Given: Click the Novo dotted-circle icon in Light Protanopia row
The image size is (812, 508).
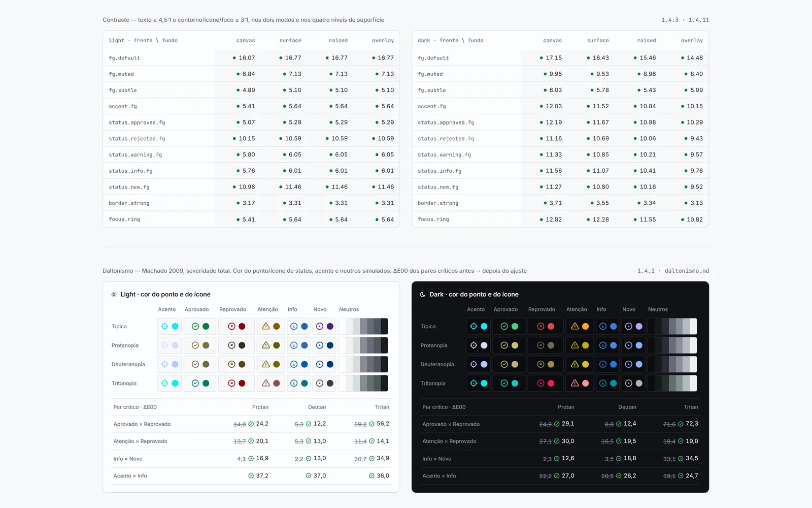Looking at the screenshot, I should 320,345.
